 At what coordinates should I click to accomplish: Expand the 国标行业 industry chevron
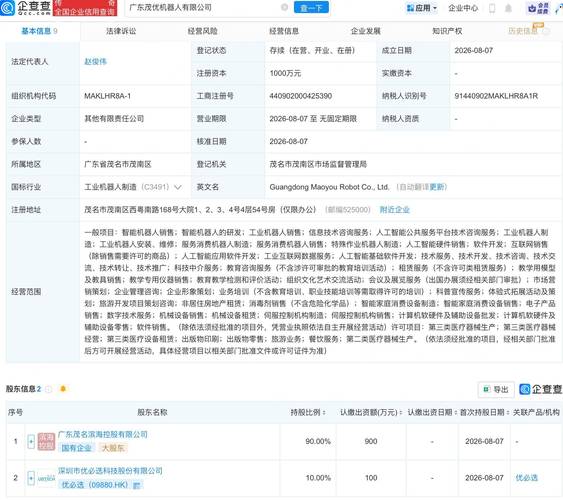[x=178, y=187]
